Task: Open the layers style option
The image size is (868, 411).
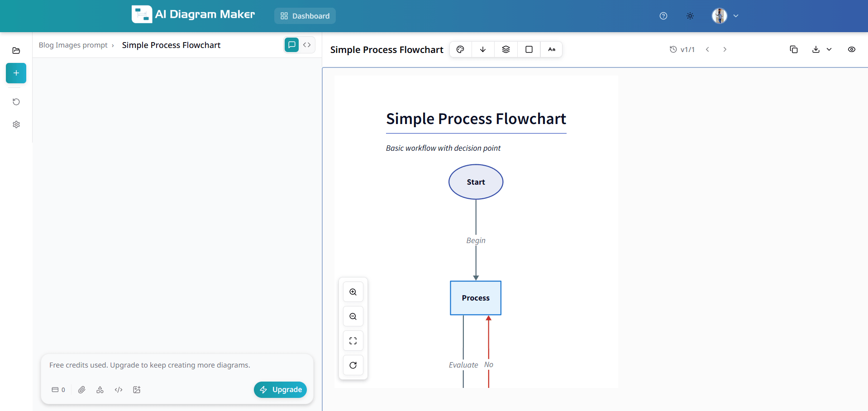Action: click(x=506, y=49)
